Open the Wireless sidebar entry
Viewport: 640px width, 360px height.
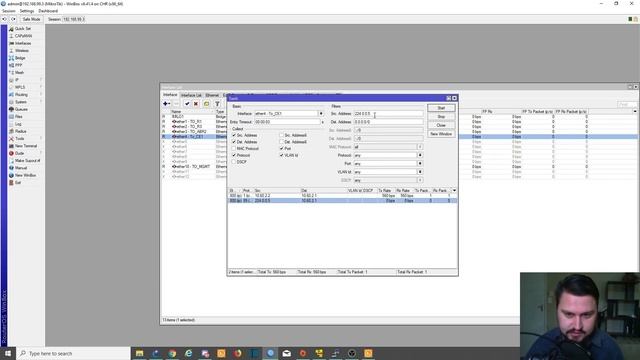(x=22, y=51)
